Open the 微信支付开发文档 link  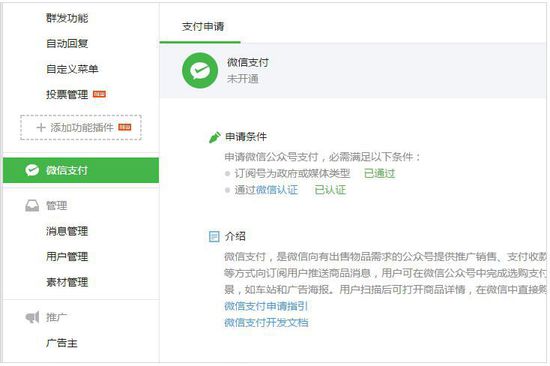click(266, 322)
